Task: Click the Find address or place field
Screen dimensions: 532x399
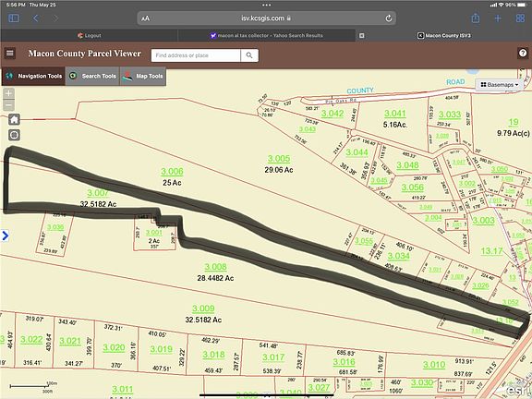Action: click(x=196, y=55)
